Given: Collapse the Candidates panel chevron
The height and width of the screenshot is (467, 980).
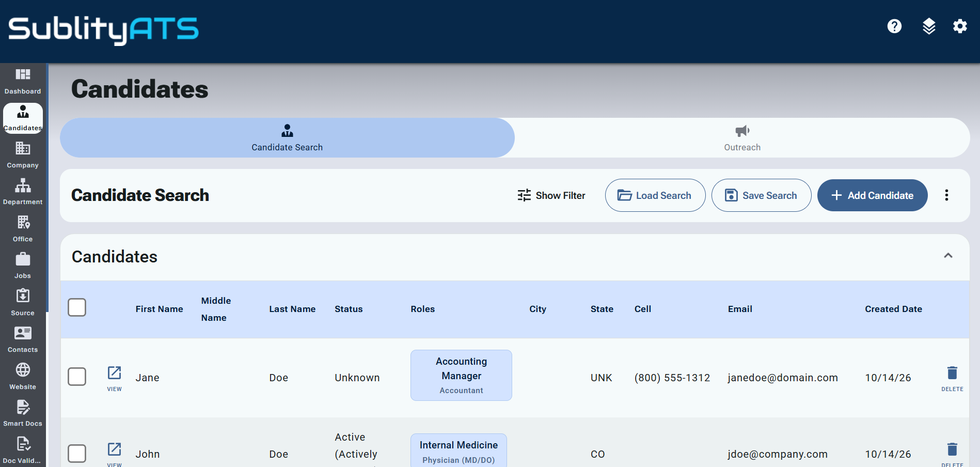Looking at the screenshot, I should (x=948, y=256).
